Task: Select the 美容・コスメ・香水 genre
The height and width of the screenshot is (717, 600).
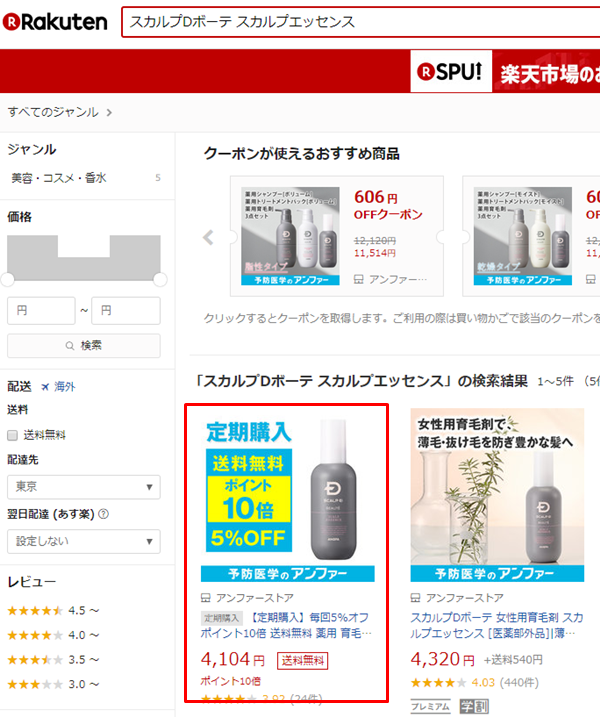Action: 58,178
